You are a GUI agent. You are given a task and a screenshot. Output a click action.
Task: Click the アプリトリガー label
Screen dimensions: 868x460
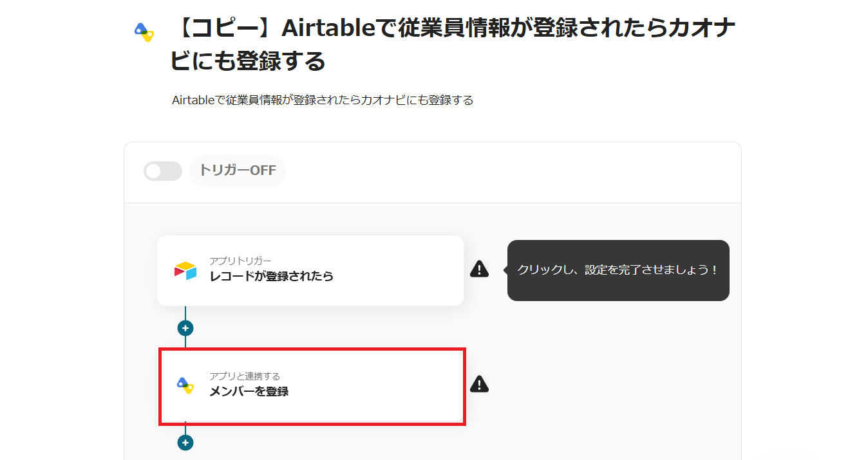(240, 261)
